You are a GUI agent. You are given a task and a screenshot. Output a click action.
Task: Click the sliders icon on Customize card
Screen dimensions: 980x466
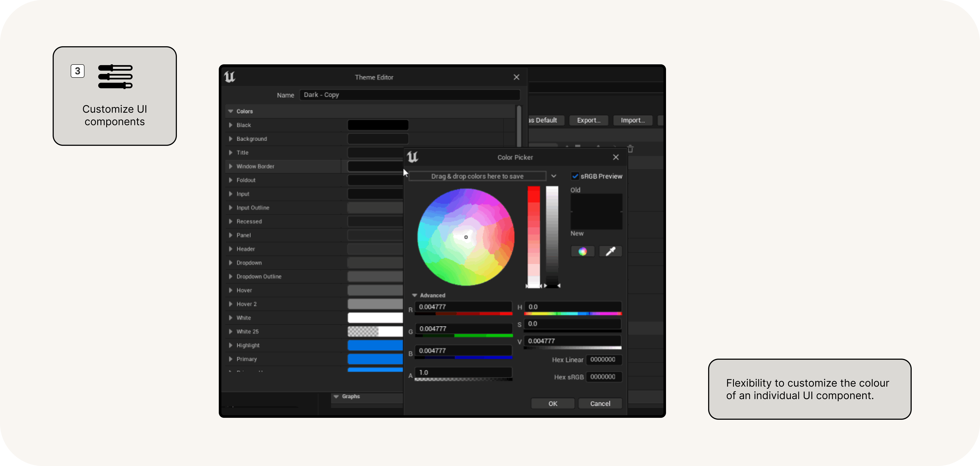coord(115,77)
